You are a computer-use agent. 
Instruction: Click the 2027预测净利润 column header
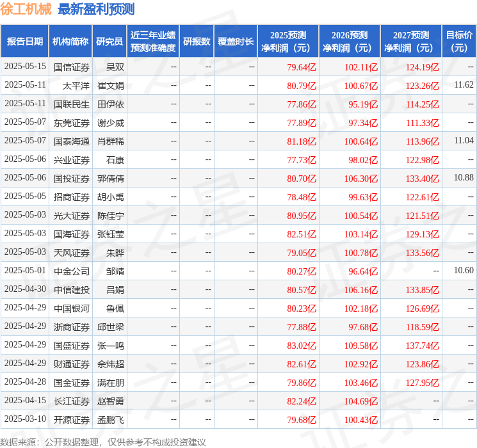tap(411, 41)
